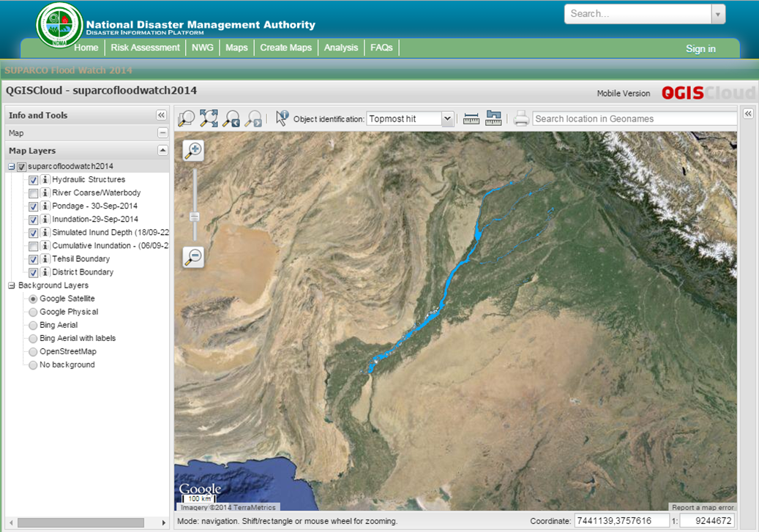Click the Sign in link
Image resolution: width=759 pixels, height=532 pixels.
(700, 49)
